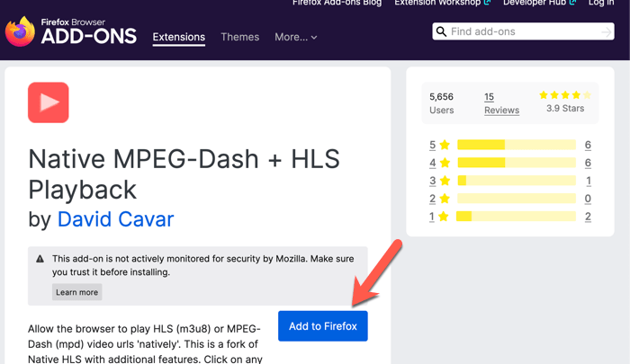Screen dimensions: 630x364
Task: Click the red play extension icon
Action: click(x=49, y=102)
